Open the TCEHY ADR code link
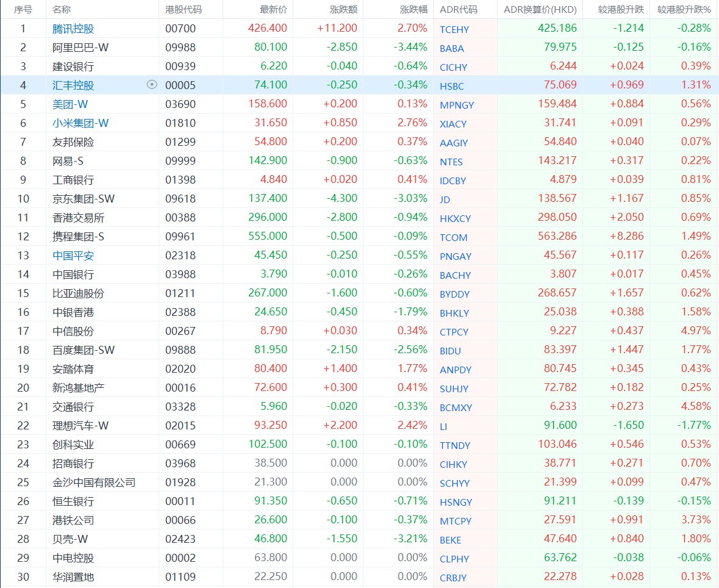 coord(454,30)
